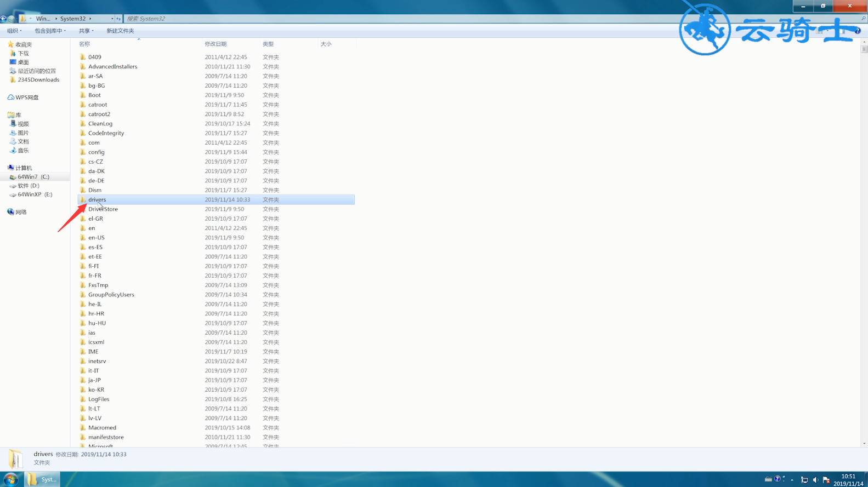Open the Action Center flag icon
This screenshot has height=487, width=868.
coord(826,480)
